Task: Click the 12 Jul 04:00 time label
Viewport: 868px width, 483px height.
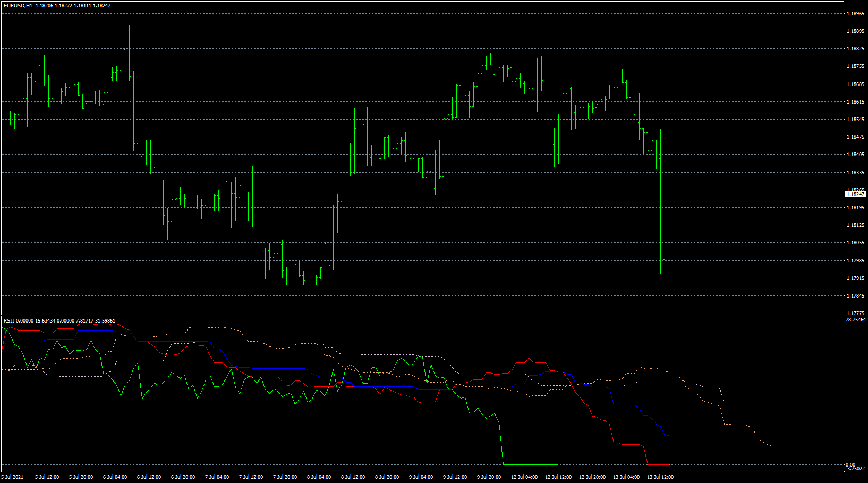Action: tap(524, 477)
